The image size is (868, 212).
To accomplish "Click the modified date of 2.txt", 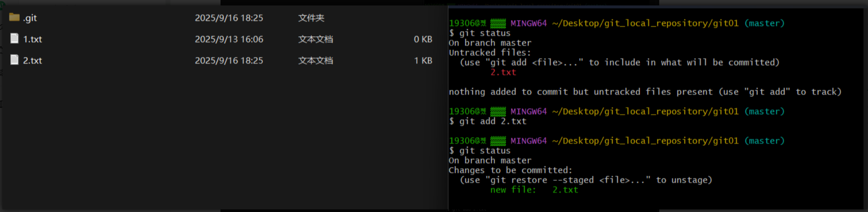I will tap(229, 60).
